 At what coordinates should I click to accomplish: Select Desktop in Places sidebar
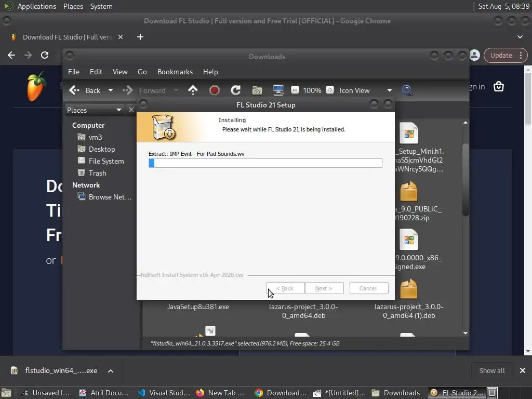pyautogui.click(x=96, y=149)
